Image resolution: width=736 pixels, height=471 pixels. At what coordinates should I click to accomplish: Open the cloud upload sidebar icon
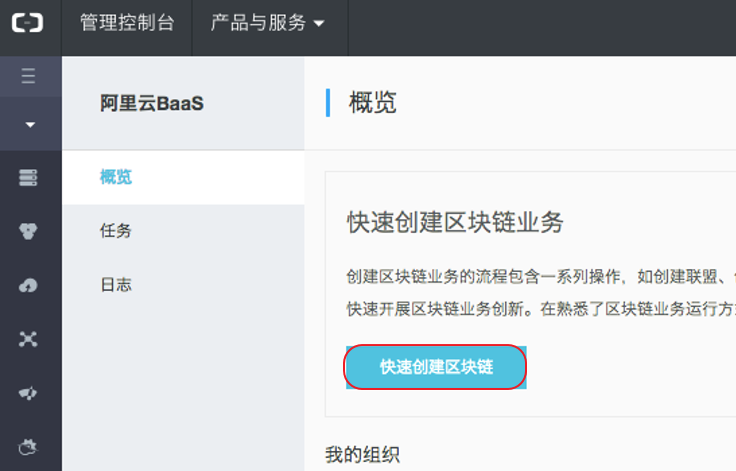(x=28, y=285)
